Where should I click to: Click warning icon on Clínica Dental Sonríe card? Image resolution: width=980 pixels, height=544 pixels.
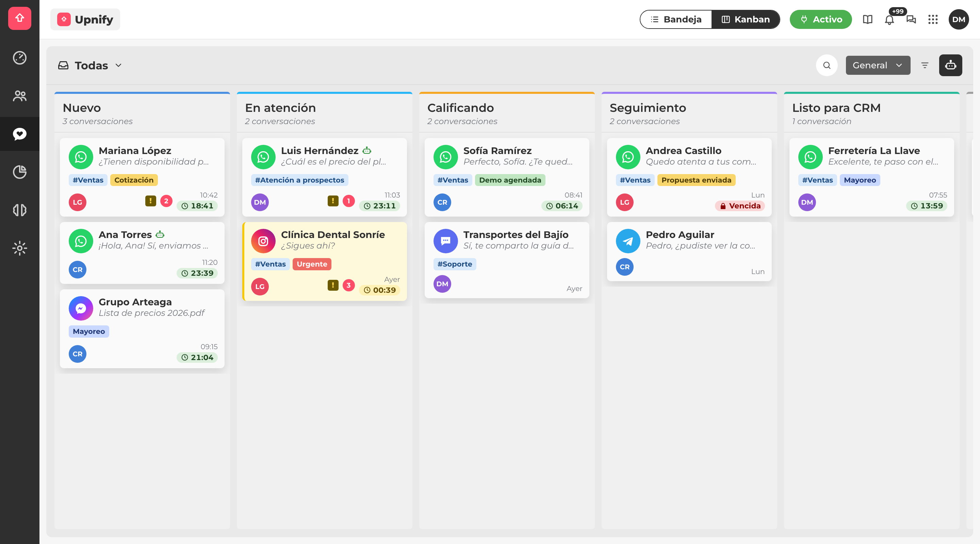(333, 285)
